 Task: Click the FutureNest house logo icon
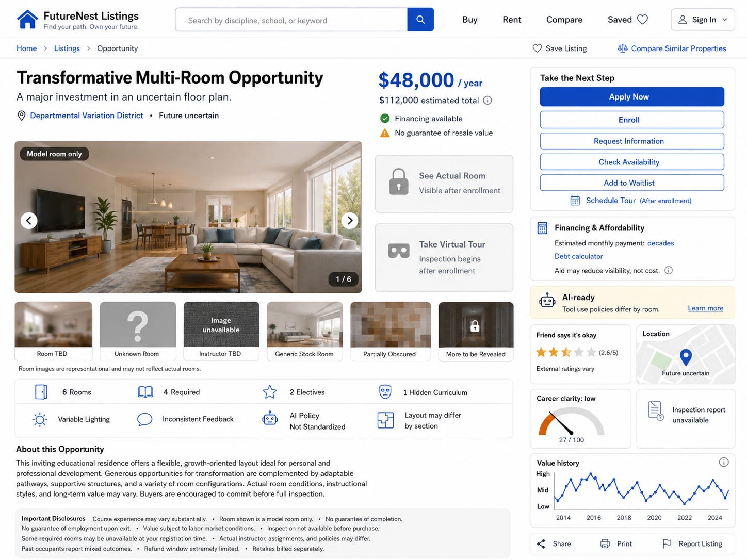pos(27,20)
